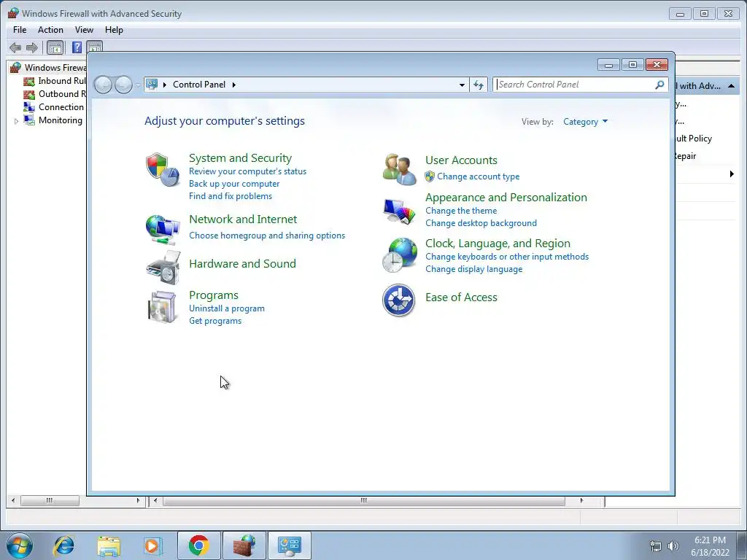Click the network tray icon

656,546
